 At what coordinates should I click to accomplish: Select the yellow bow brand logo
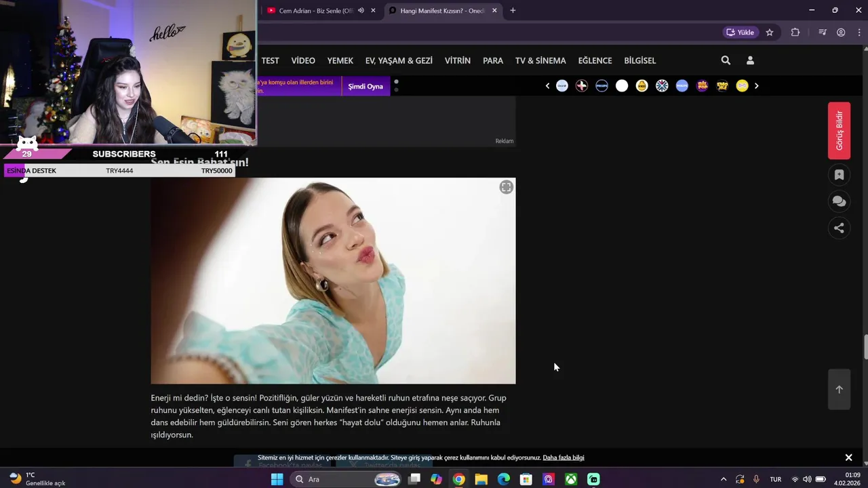click(743, 86)
